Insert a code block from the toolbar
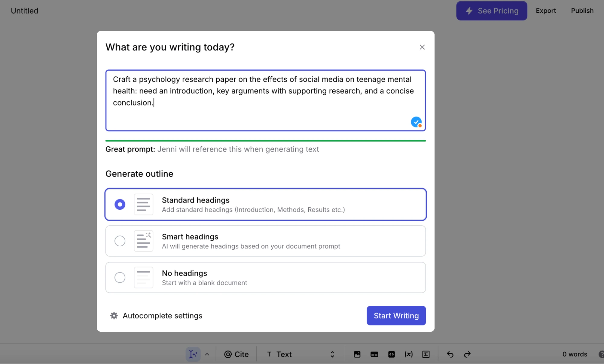Image resolution: width=604 pixels, height=364 pixels. (391, 354)
